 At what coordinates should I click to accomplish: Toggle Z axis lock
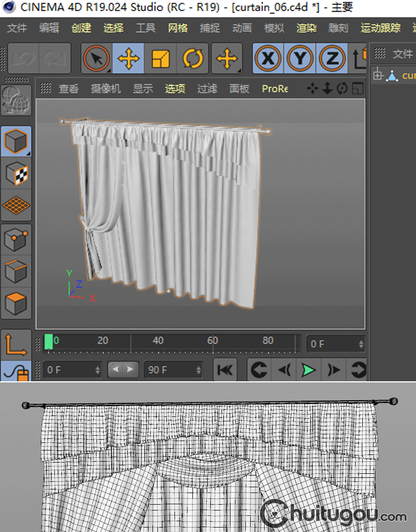(332, 58)
